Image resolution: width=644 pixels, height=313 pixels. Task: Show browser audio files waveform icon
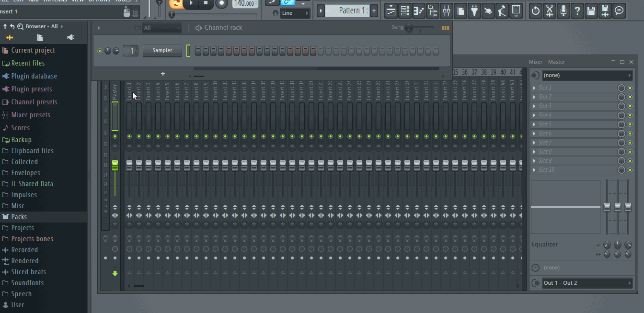coord(10,38)
